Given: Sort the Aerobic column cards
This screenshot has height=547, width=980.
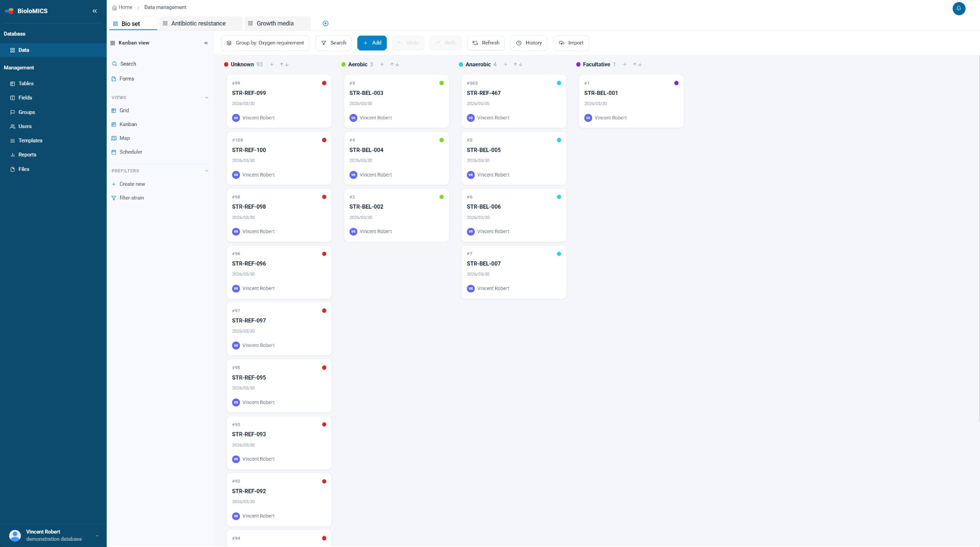Looking at the screenshot, I should tap(395, 64).
